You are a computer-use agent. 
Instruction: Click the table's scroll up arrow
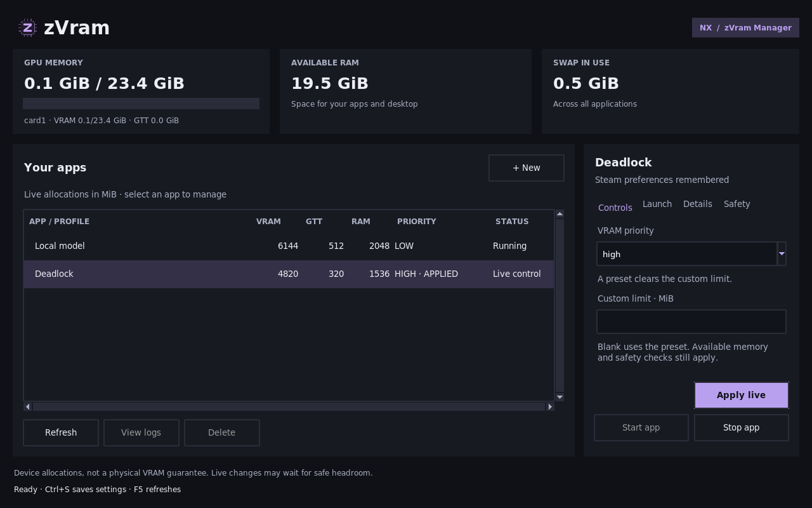560,214
